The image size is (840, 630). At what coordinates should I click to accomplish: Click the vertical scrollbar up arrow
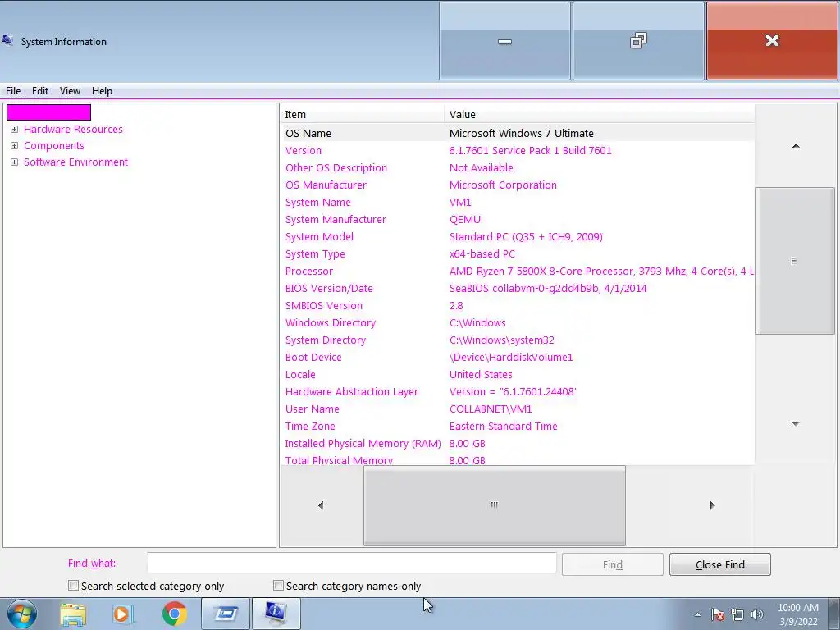pyautogui.click(x=796, y=146)
